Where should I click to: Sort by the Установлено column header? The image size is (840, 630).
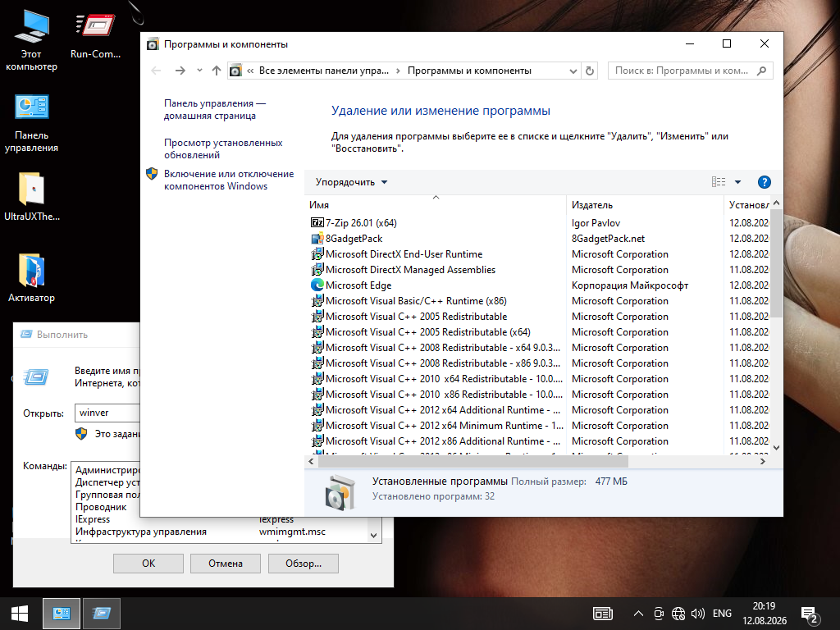coord(748,204)
